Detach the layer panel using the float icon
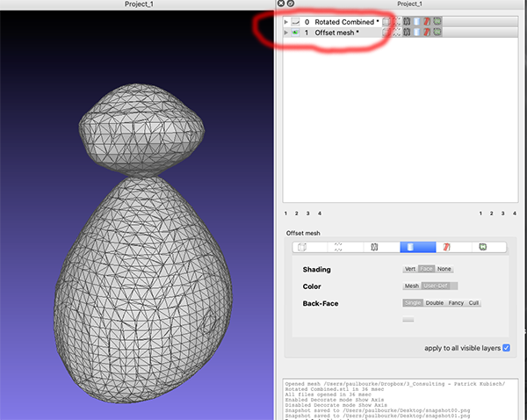Screen dimensions: 527x420 coord(291,4)
